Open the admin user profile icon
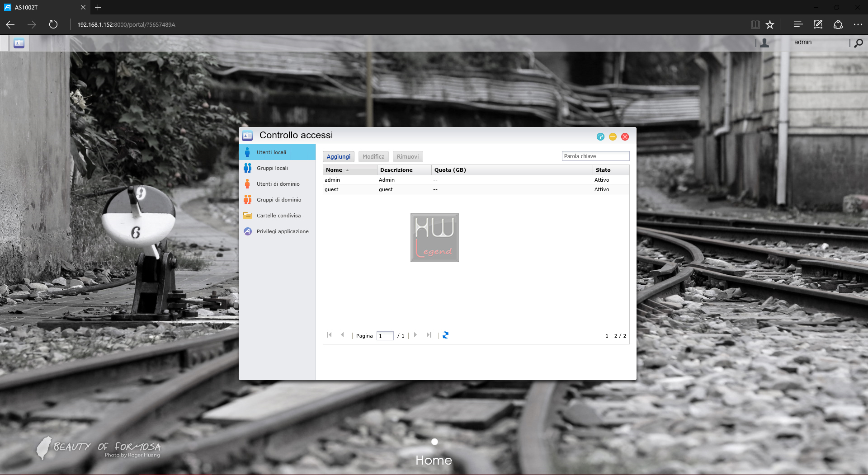The height and width of the screenshot is (475, 868). [764, 43]
